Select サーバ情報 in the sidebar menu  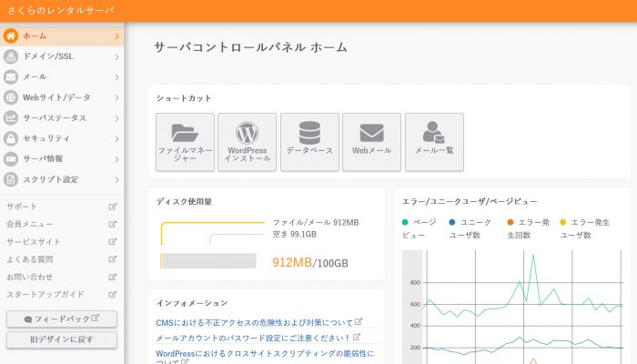[x=62, y=159]
